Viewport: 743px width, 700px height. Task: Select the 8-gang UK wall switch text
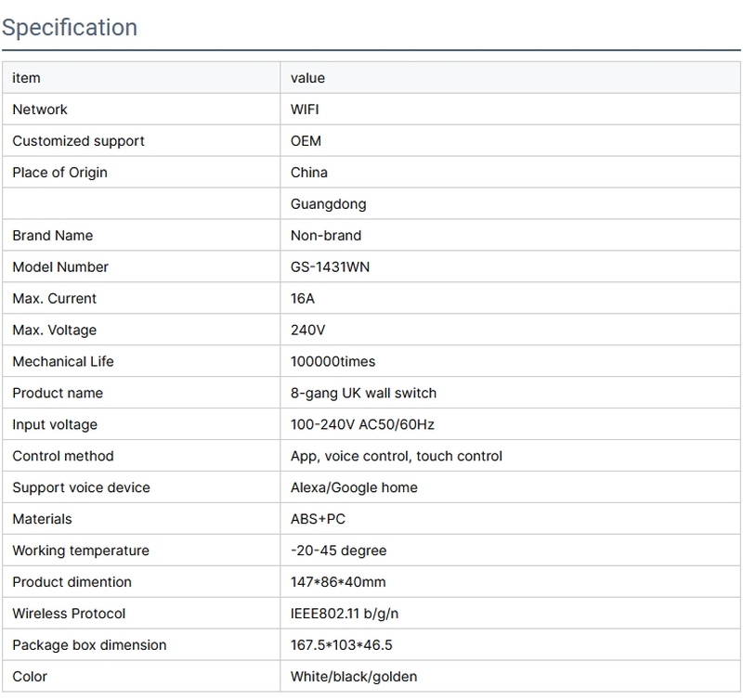point(363,394)
